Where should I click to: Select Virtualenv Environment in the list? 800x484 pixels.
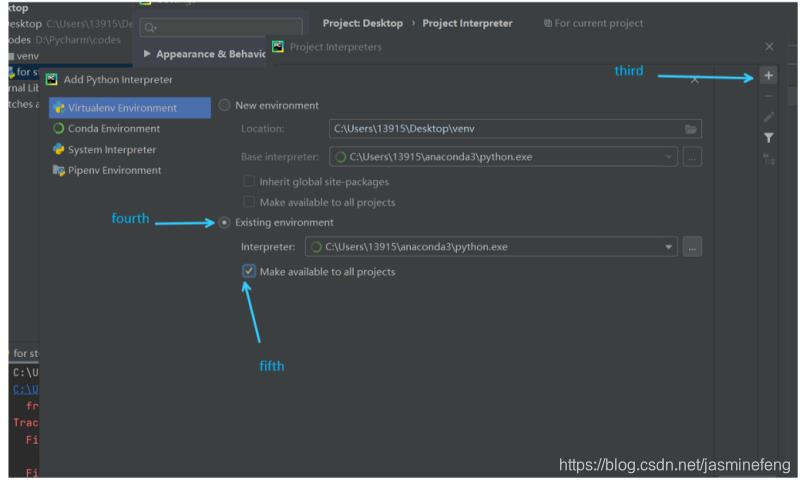tap(130, 108)
